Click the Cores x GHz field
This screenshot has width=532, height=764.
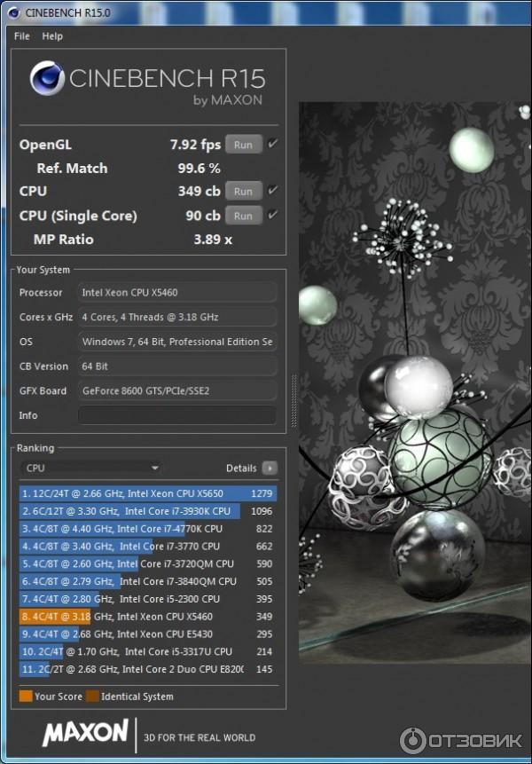[177, 317]
